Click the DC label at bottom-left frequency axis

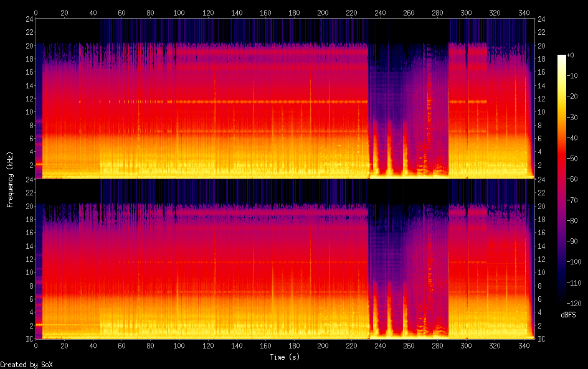click(x=28, y=339)
